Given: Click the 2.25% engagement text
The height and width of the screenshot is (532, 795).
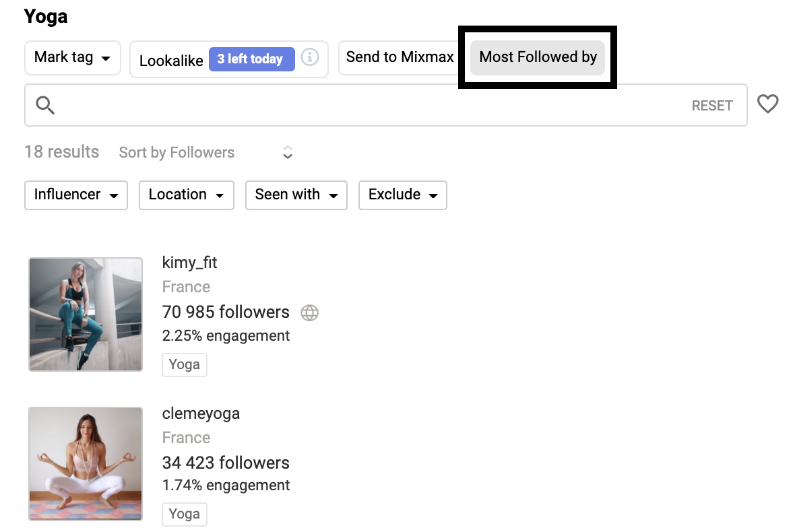Looking at the screenshot, I should tap(226, 335).
